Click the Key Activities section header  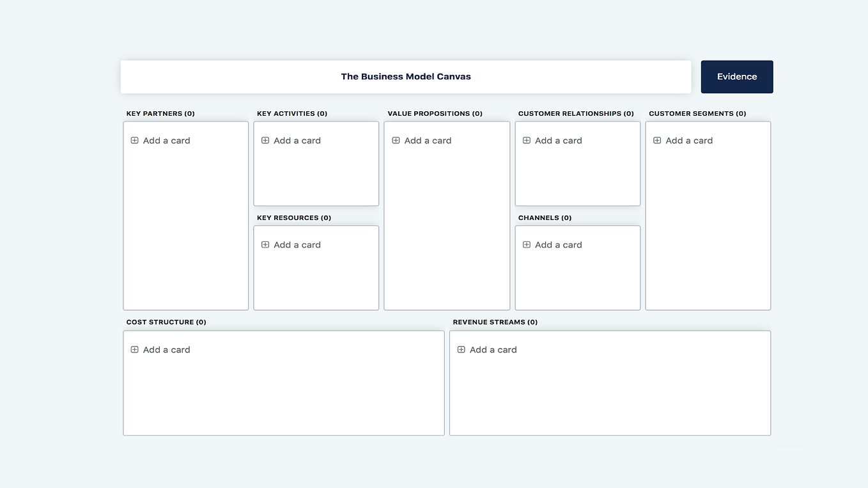coord(291,113)
